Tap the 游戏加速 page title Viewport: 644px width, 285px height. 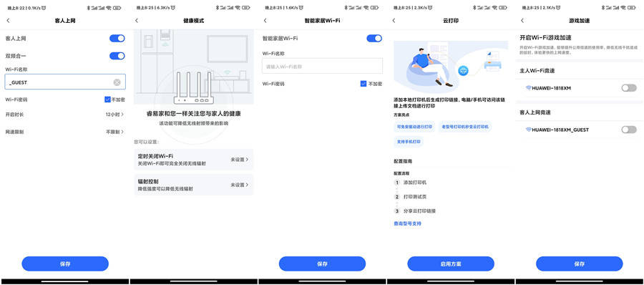(579, 21)
